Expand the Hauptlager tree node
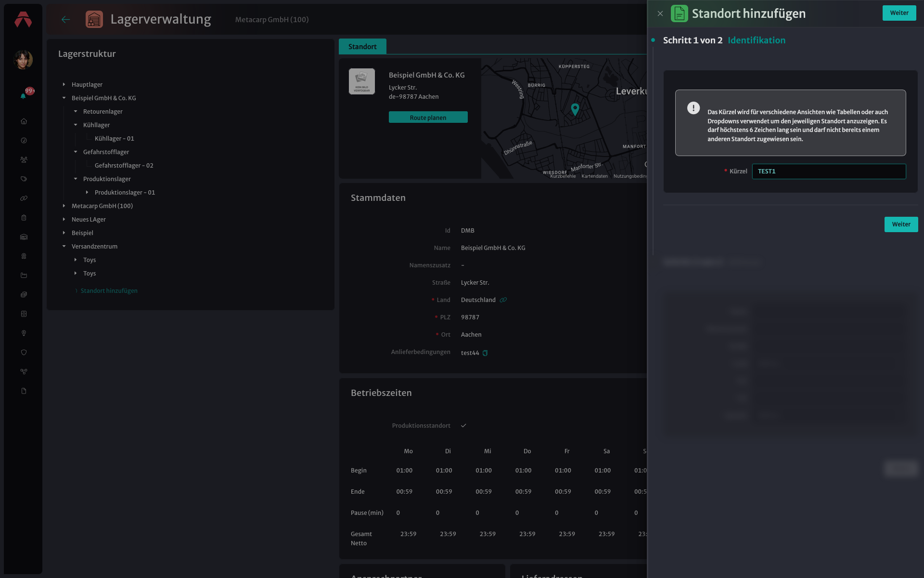Image resolution: width=924 pixels, height=578 pixels. [64, 85]
